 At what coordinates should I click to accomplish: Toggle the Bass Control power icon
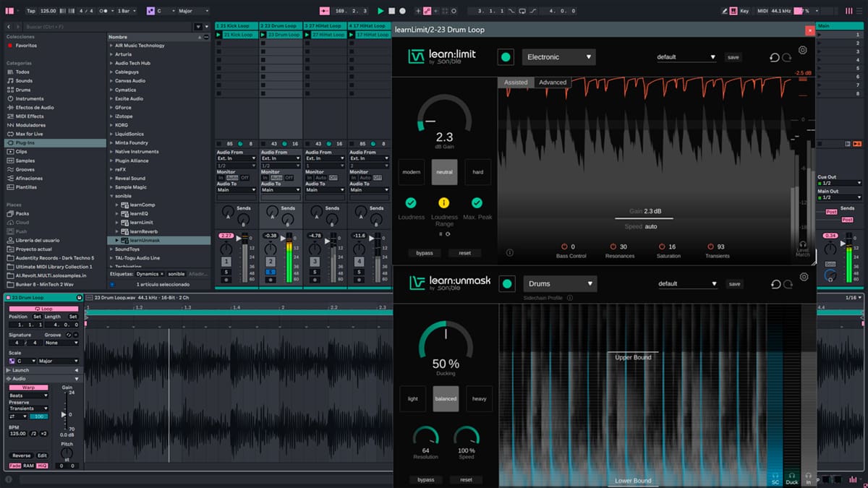point(564,247)
